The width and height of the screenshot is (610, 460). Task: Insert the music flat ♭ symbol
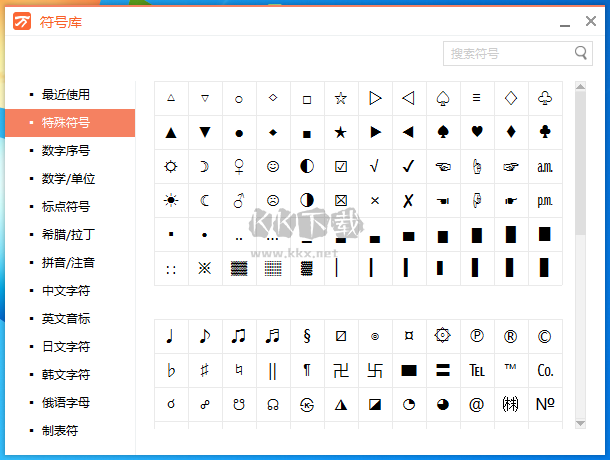click(171, 370)
